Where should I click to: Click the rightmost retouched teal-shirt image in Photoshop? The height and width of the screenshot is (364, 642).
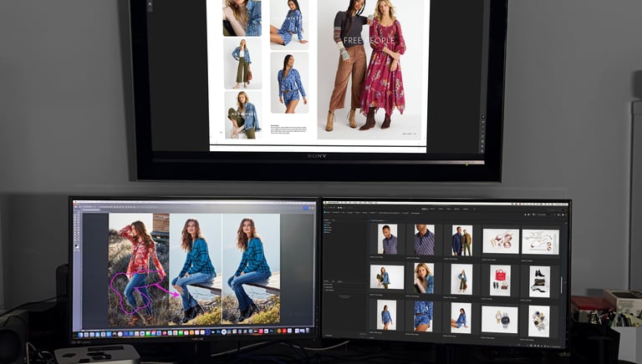[251, 269]
